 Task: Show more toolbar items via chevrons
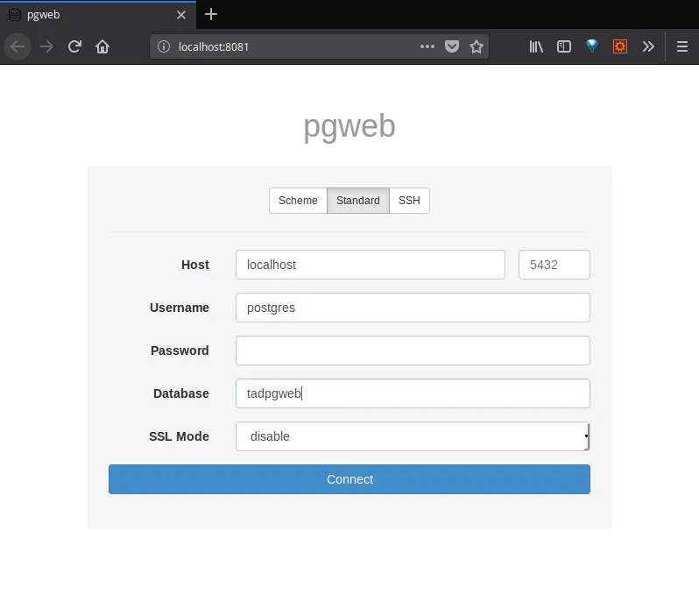(648, 46)
